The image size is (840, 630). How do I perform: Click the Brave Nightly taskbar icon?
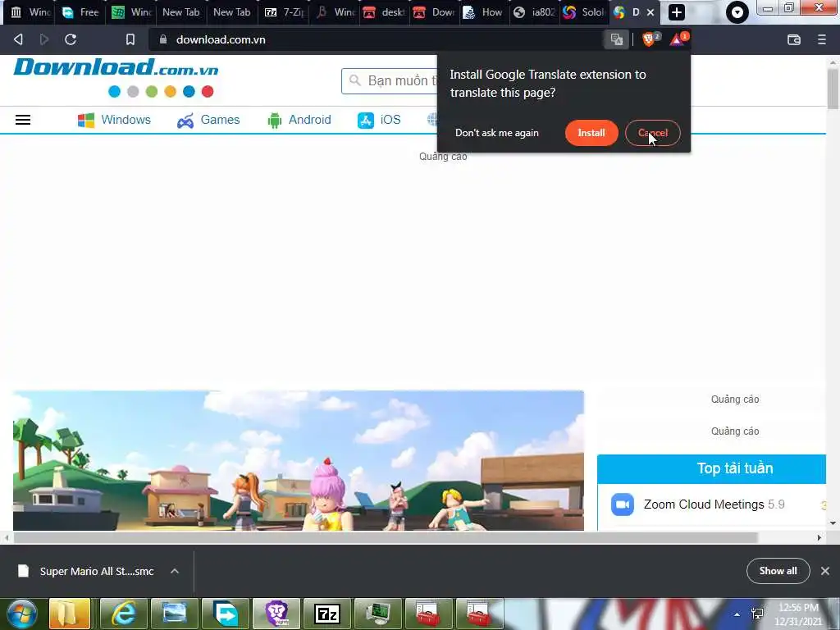[x=276, y=614]
